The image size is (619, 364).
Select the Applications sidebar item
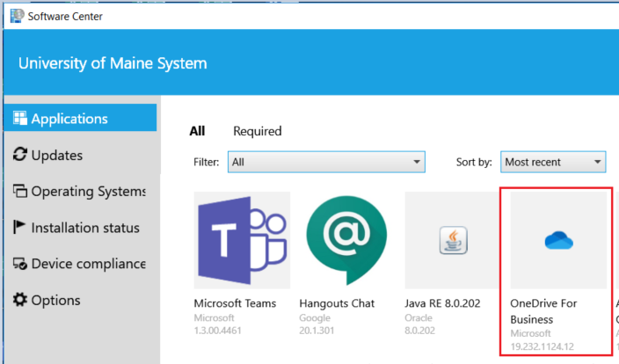pyautogui.click(x=81, y=118)
